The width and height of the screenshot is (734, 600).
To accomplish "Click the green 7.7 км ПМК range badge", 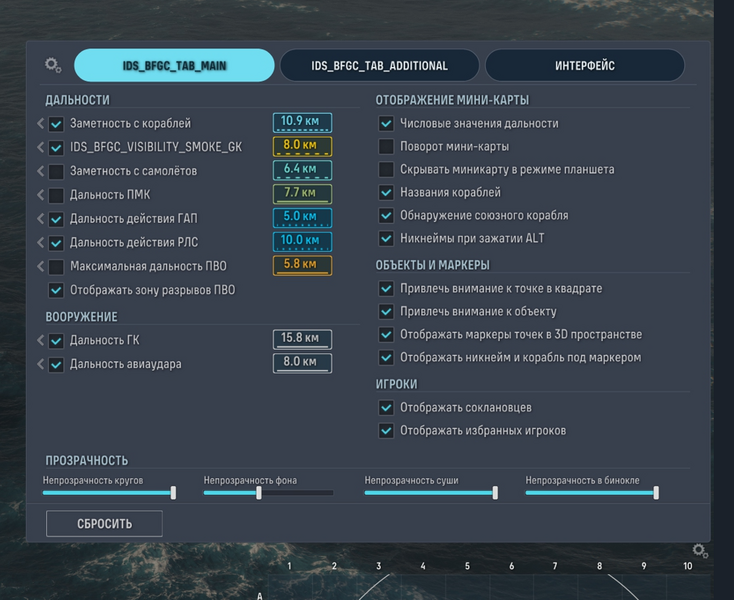I will 302,194.
